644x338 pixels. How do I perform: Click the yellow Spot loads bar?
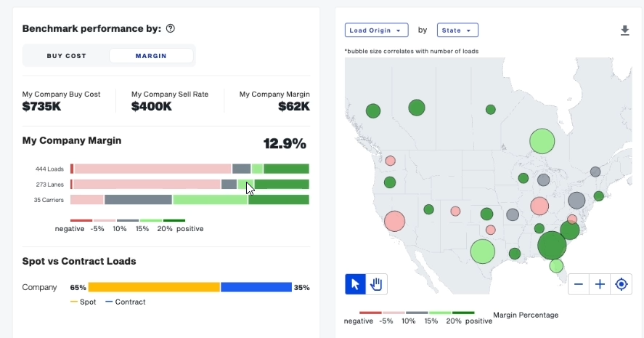(154, 287)
